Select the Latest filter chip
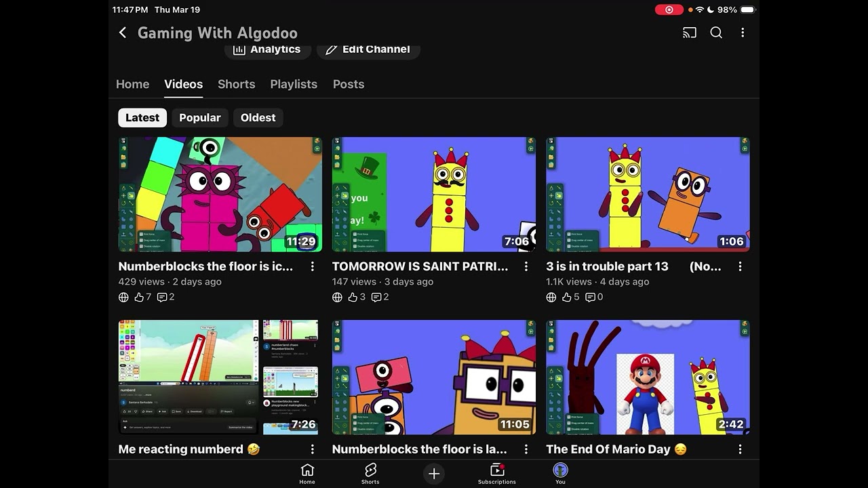The image size is (868, 488). [x=142, y=117]
